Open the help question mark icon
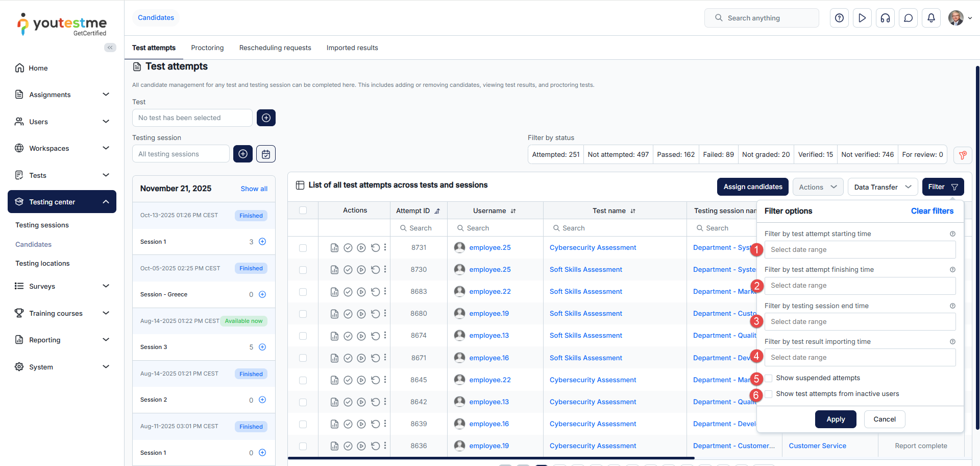The width and height of the screenshot is (980, 466). (839, 18)
